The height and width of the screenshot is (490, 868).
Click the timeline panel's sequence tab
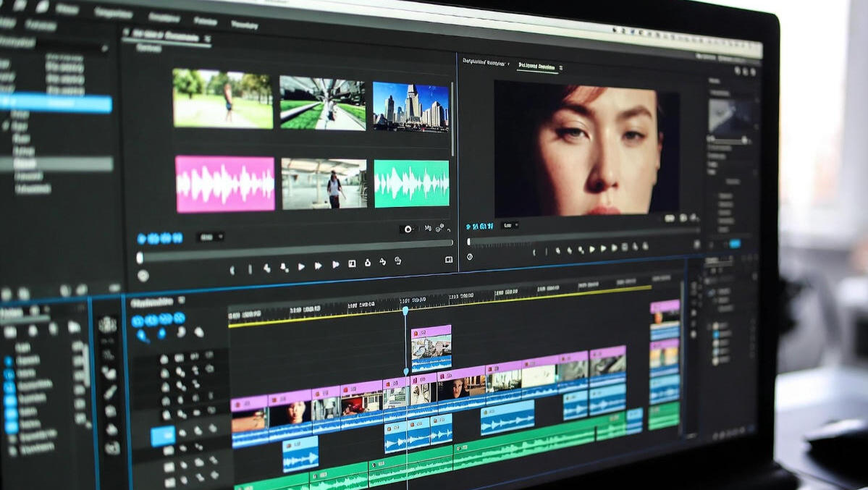click(x=153, y=302)
